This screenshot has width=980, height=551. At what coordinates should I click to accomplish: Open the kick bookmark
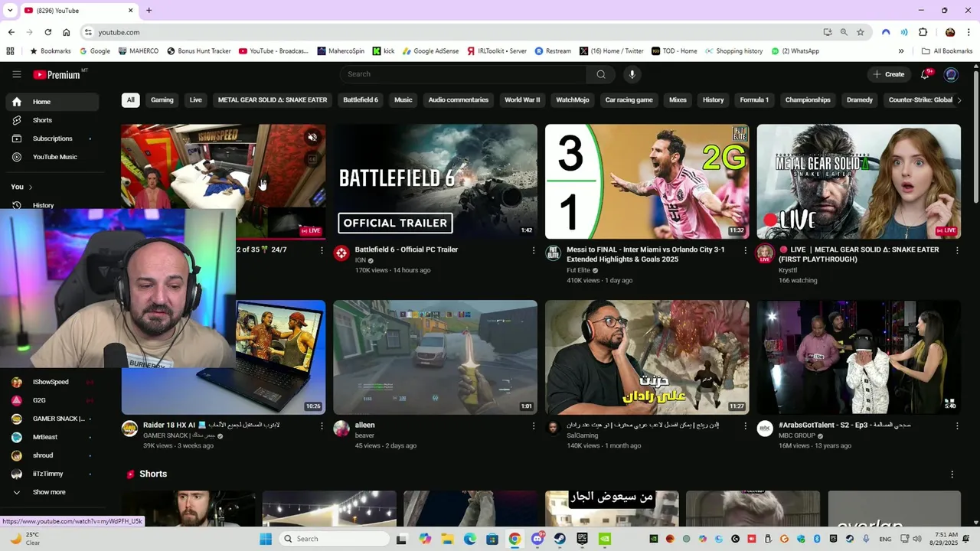click(384, 51)
